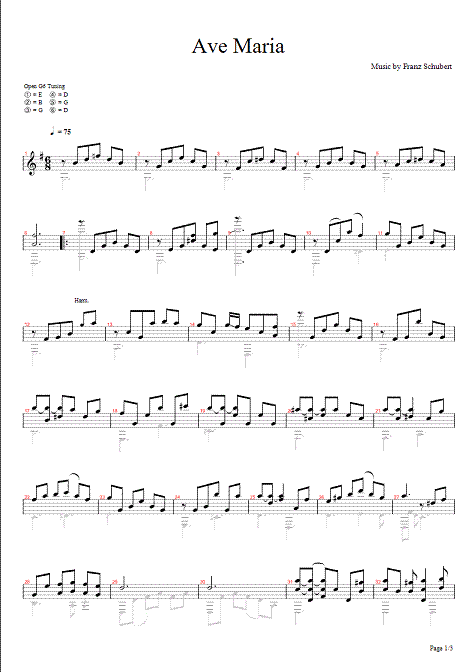The image size is (475, 672).
Task: Select the 6/8 time signature
Action: (x=42, y=163)
